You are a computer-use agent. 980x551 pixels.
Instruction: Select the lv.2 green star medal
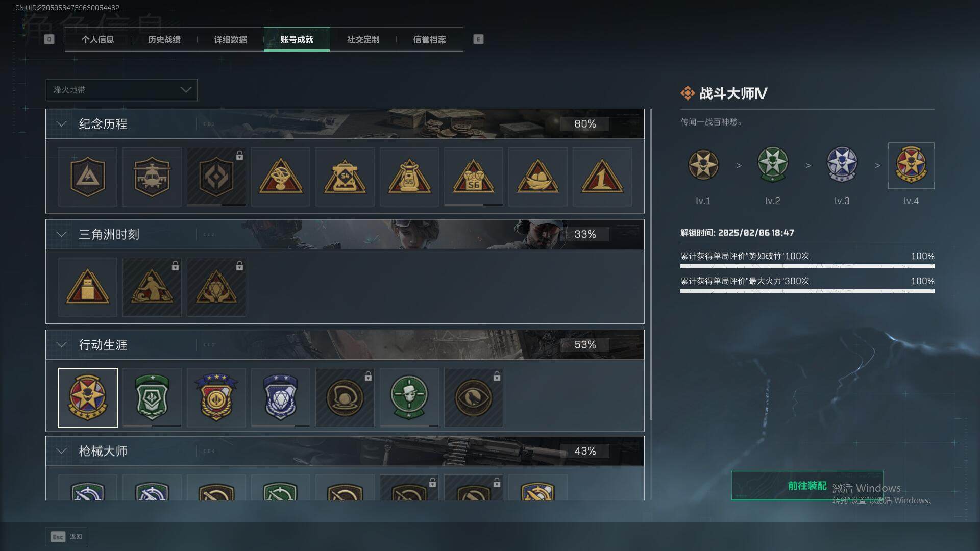[772, 165]
